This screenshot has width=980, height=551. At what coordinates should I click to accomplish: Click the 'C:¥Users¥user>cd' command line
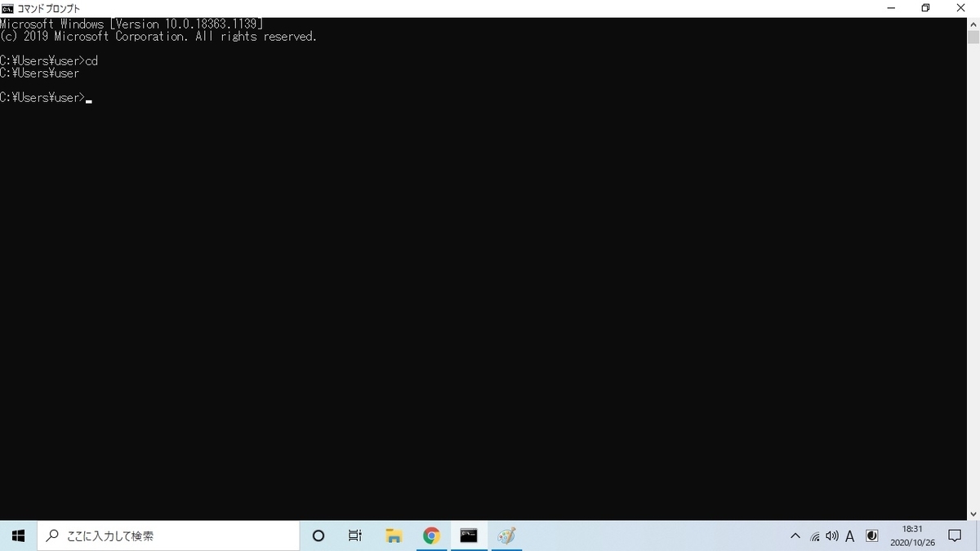pyautogui.click(x=49, y=61)
